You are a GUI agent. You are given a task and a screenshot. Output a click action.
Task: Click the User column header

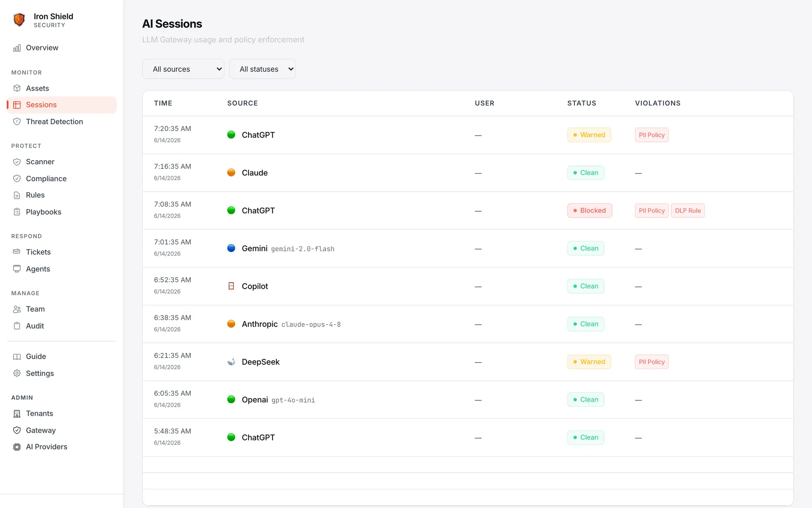click(485, 103)
